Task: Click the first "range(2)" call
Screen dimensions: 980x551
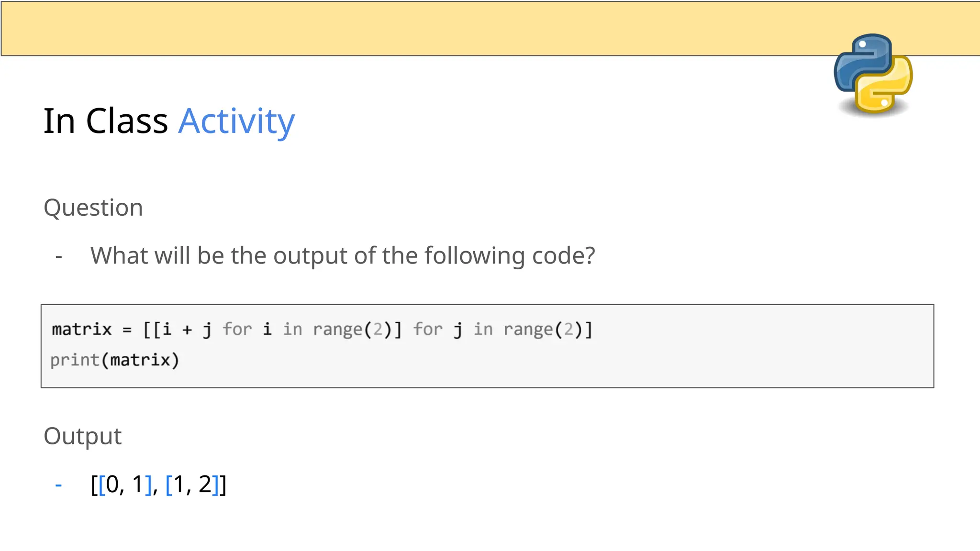Action: click(x=352, y=330)
